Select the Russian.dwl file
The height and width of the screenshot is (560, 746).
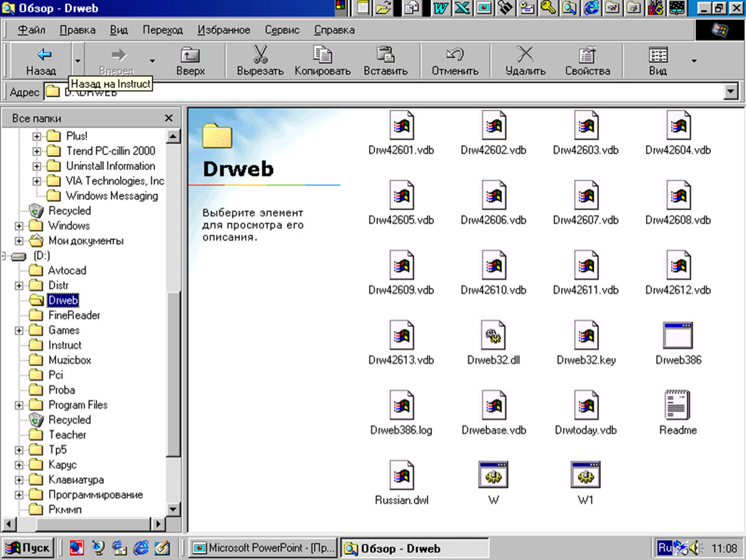401,483
